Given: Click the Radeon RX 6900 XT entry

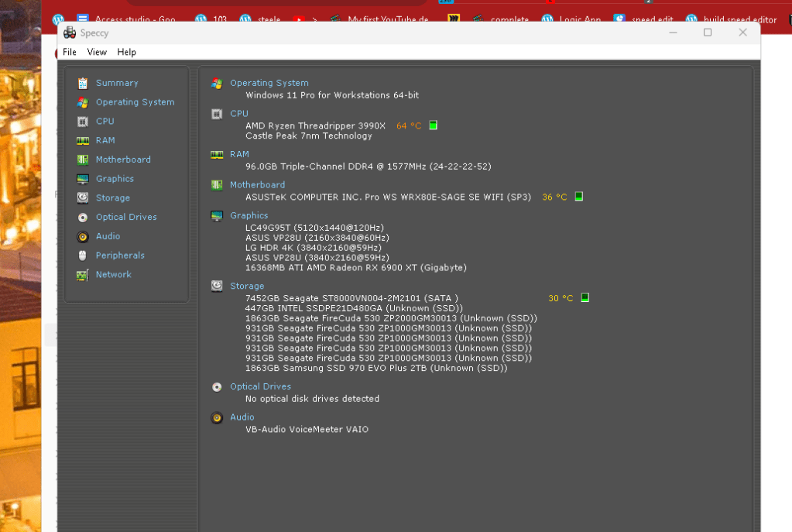Looking at the screenshot, I should click(x=355, y=268).
